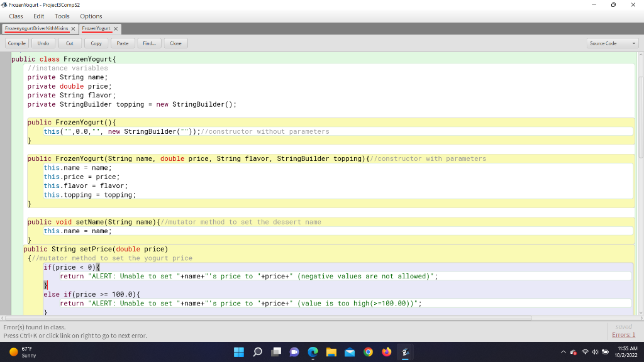
Task: Open Teams Chat from the taskbar
Action: coord(294,353)
